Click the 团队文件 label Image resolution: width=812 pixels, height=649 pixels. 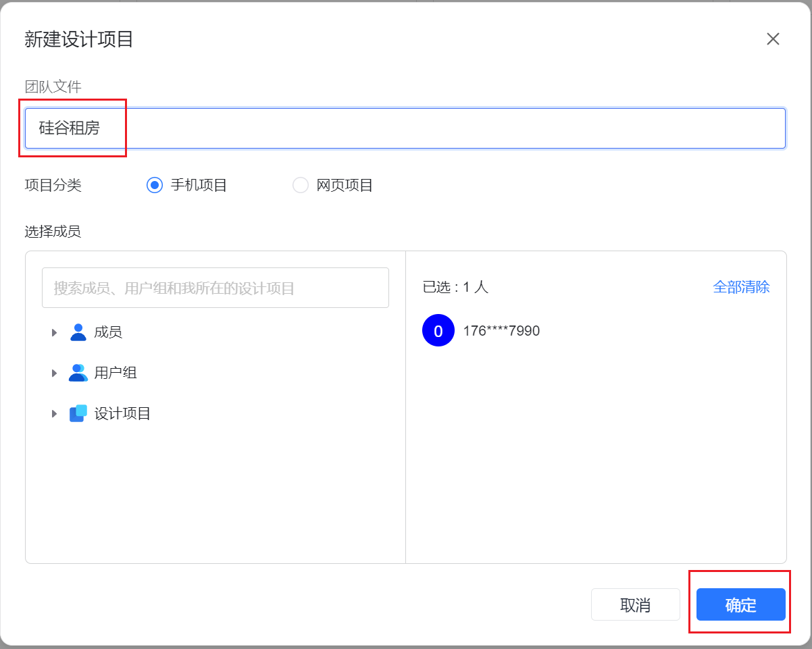[53, 86]
